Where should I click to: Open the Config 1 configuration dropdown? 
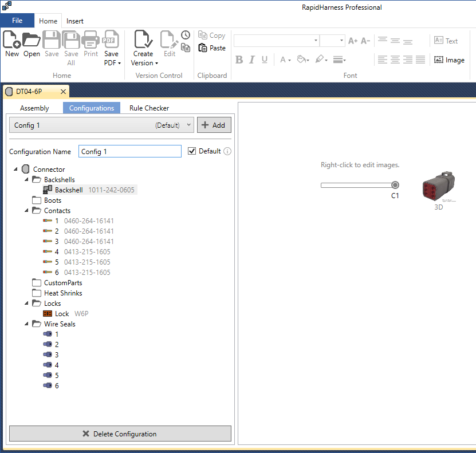(102, 125)
